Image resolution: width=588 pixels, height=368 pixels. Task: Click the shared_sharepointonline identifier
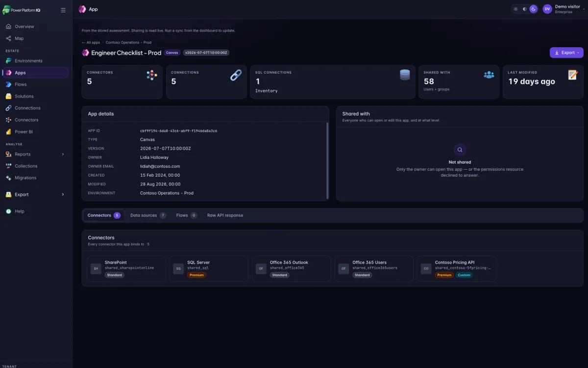(129, 268)
